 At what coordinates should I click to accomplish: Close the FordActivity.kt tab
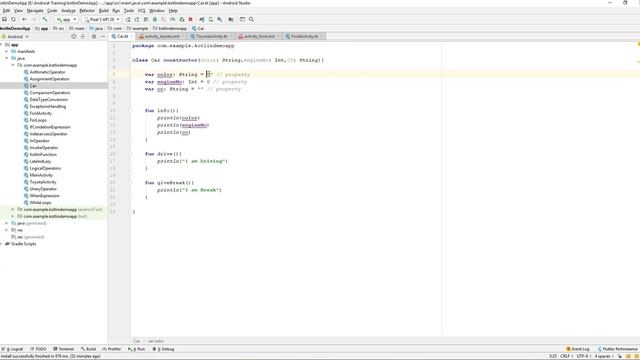(322, 36)
